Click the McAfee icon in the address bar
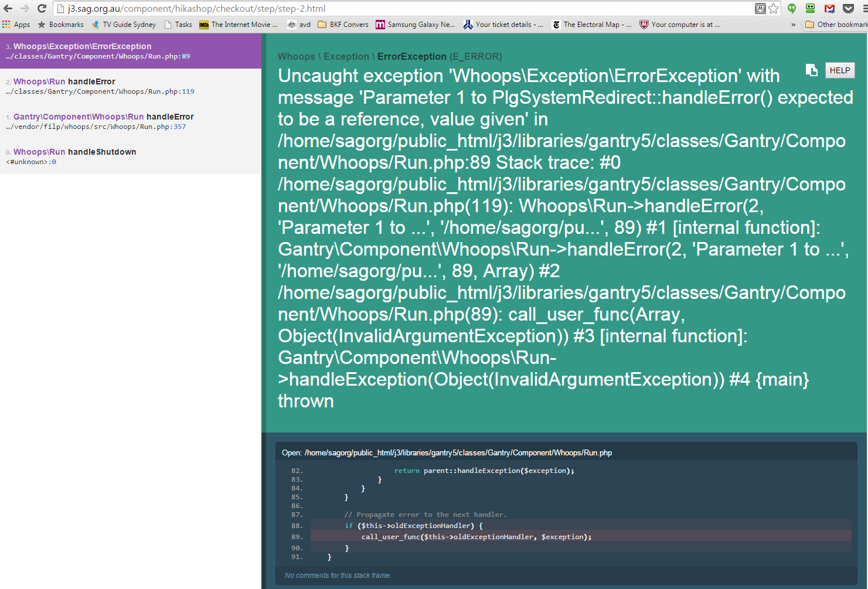The width and height of the screenshot is (868, 589). click(x=760, y=8)
